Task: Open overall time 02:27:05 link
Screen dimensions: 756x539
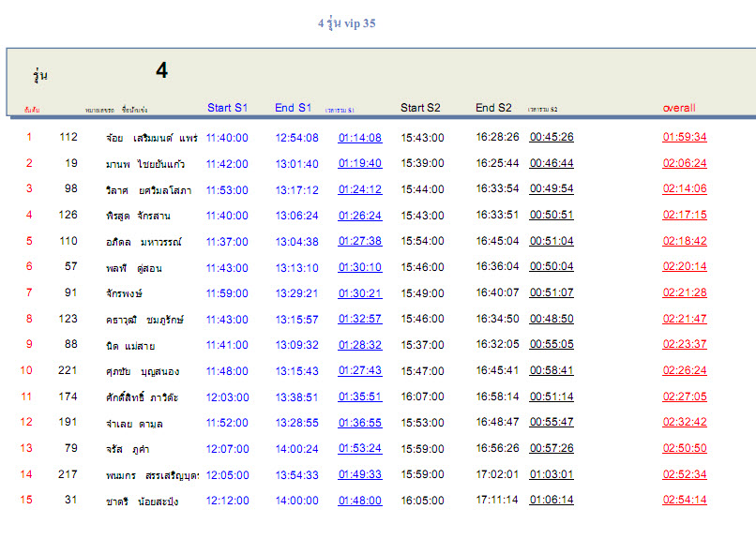Action: (685, 397)
